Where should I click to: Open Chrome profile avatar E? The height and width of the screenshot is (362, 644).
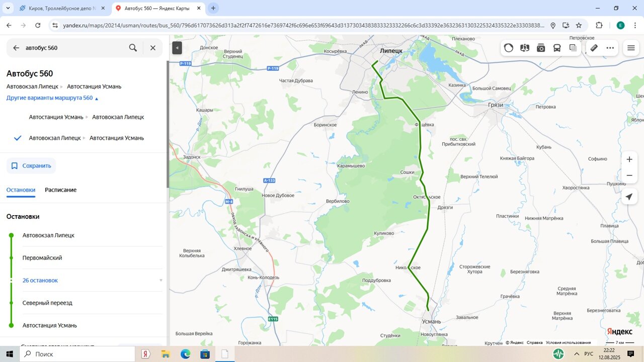click(x=620, y=25)
